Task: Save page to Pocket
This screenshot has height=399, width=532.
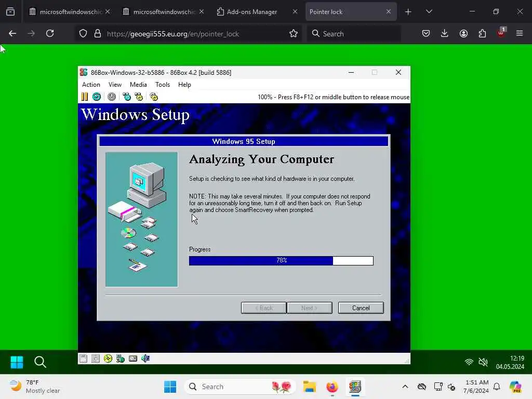Action: click(x=426, y=33)
